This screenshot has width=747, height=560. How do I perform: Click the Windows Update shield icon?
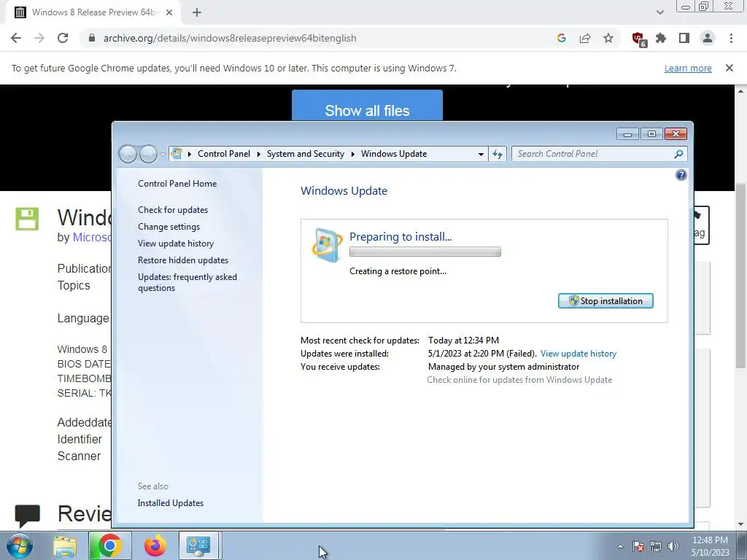coord(327,245)
